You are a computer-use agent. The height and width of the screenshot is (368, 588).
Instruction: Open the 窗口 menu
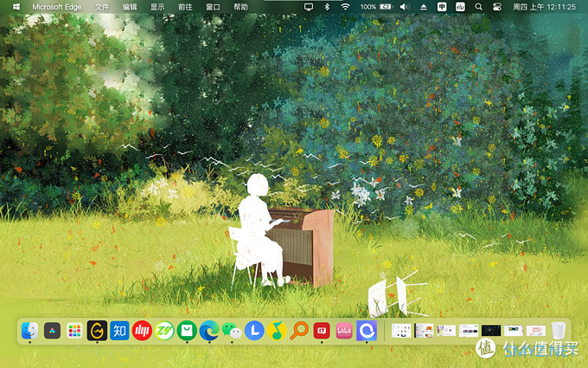tap(213, 7)
